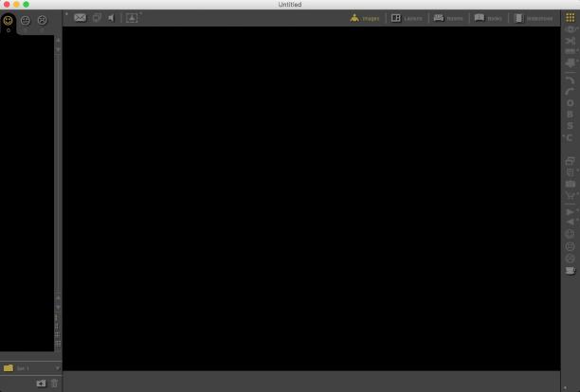
Task: Switch to the Rooms view tab
Action: click(448, 18)
